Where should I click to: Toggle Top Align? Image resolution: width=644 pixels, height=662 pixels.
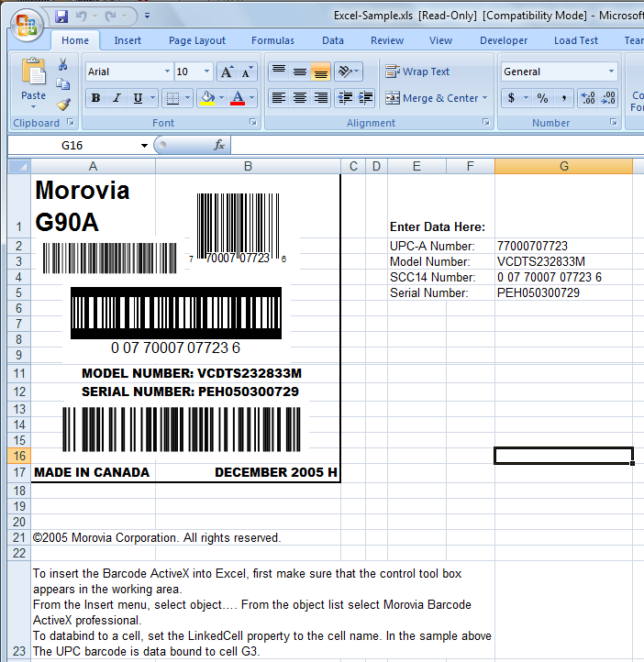click(279, 72)
